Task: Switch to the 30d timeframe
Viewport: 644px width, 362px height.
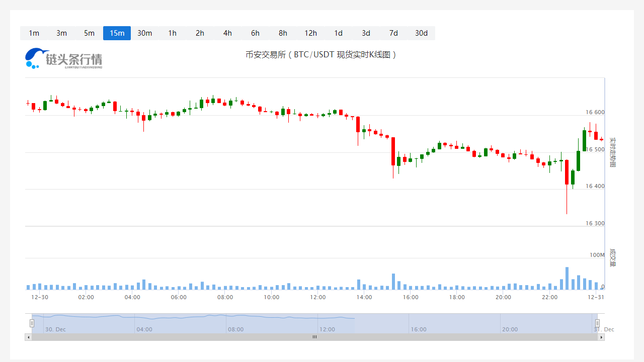Action: click(x=421, y=33)
